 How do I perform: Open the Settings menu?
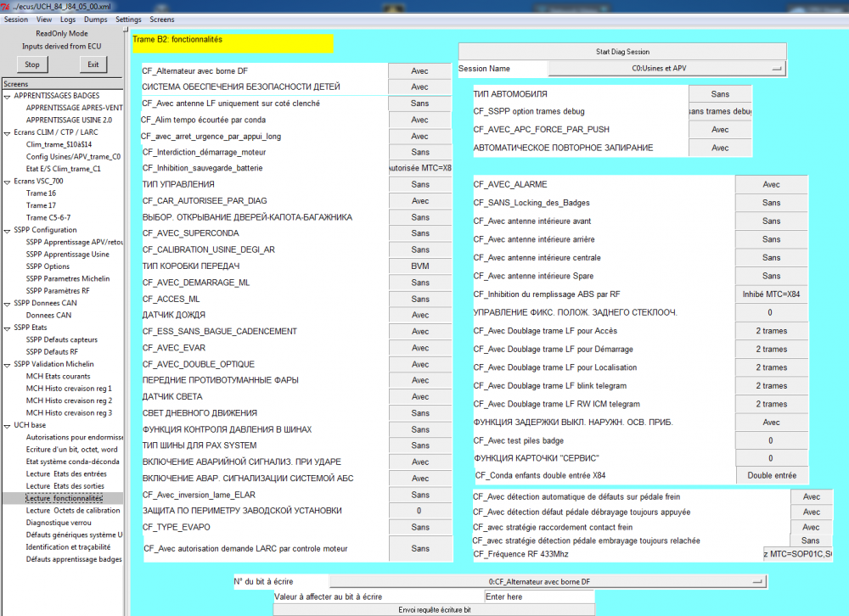[128, 20]
